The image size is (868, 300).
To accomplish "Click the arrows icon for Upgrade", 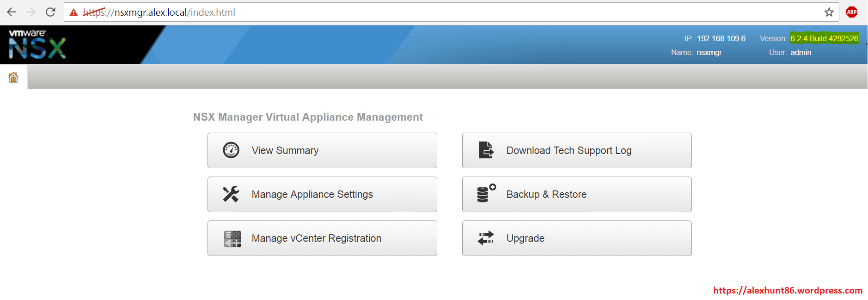I will (486, 238).
